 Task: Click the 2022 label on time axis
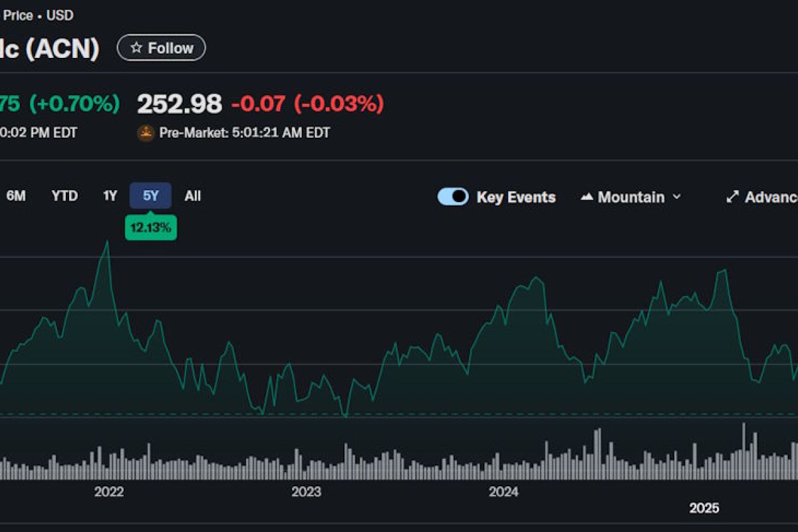click(109, 492)
